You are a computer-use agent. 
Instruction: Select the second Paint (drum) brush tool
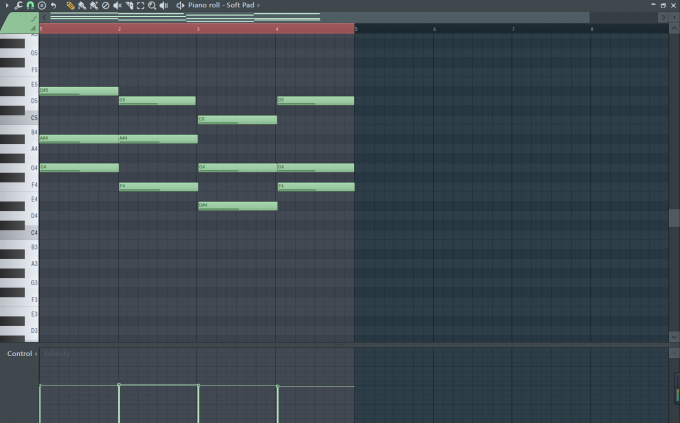click(x=94, y=5)
